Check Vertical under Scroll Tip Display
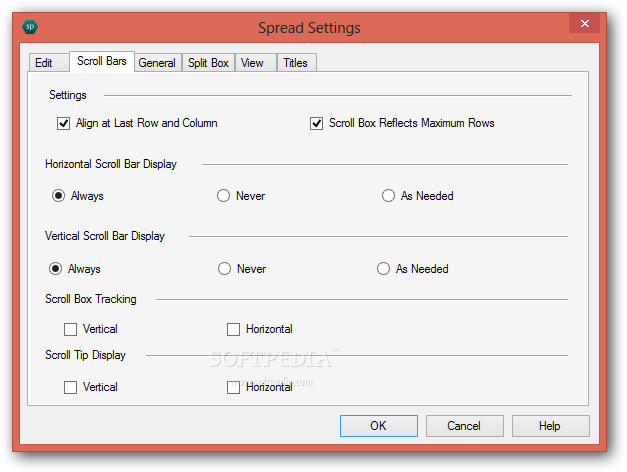This screenshot has height=472, width=627. [x=70, y=387]
